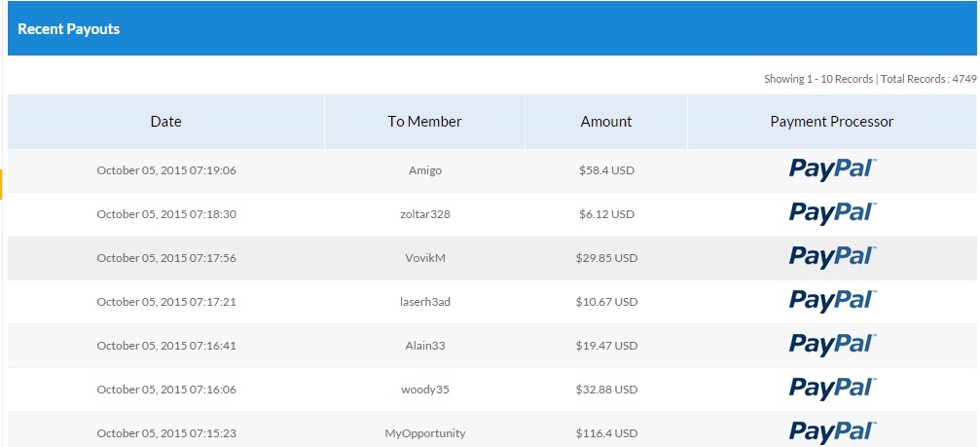Click the Date column header
This screenshot has height=447, width=980.
click(x=165, y=122)
